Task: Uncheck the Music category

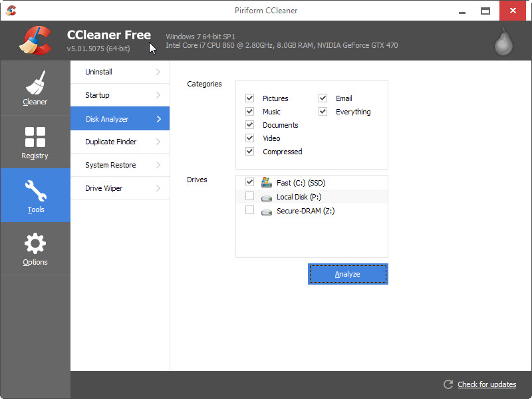Action: pyautogui.click(x=250, y=111)
